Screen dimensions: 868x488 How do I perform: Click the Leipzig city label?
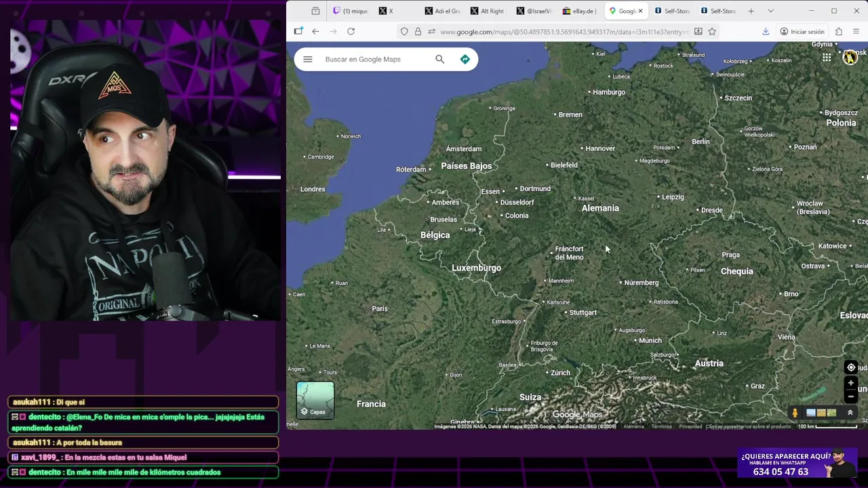point(673,197)
